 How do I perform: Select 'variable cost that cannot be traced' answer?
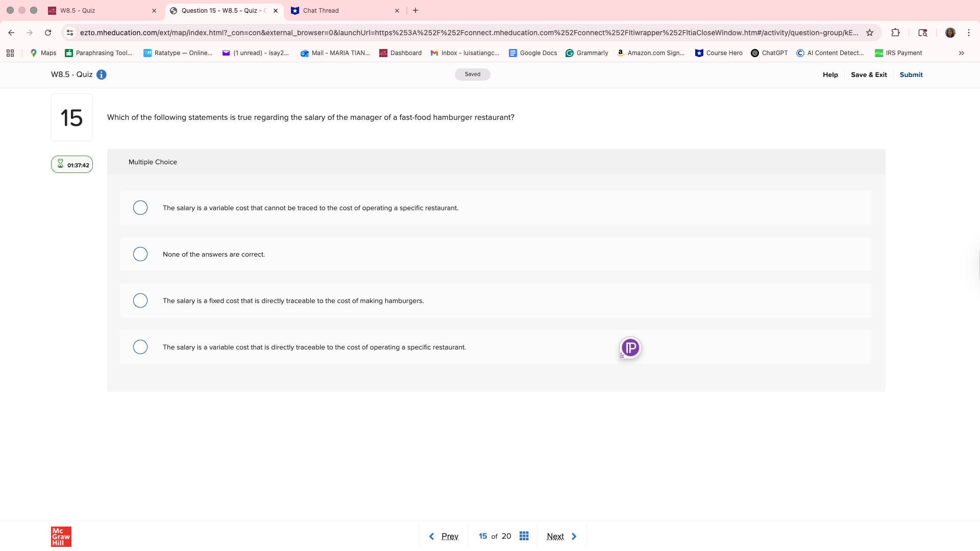click(x=140, y=208)
